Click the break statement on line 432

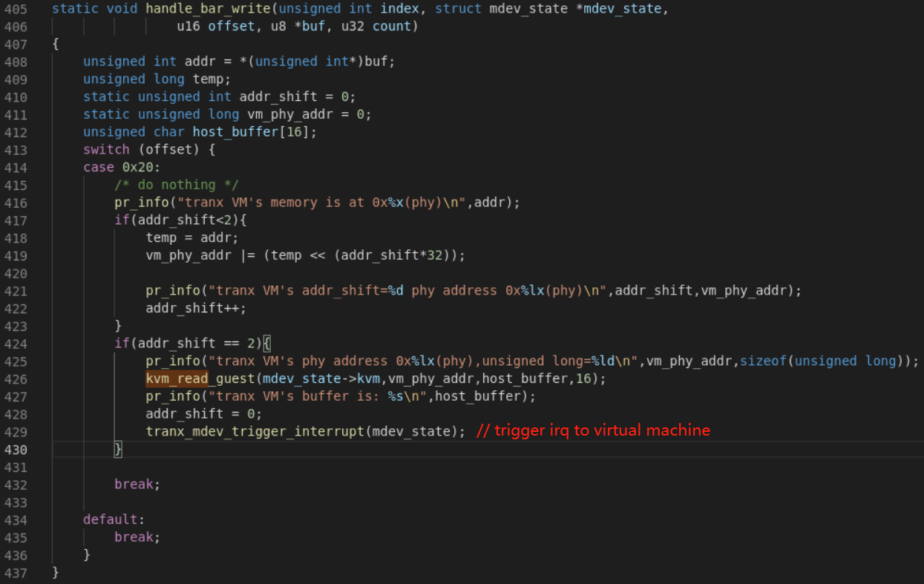pyautogui.click(x=136, y=484)
